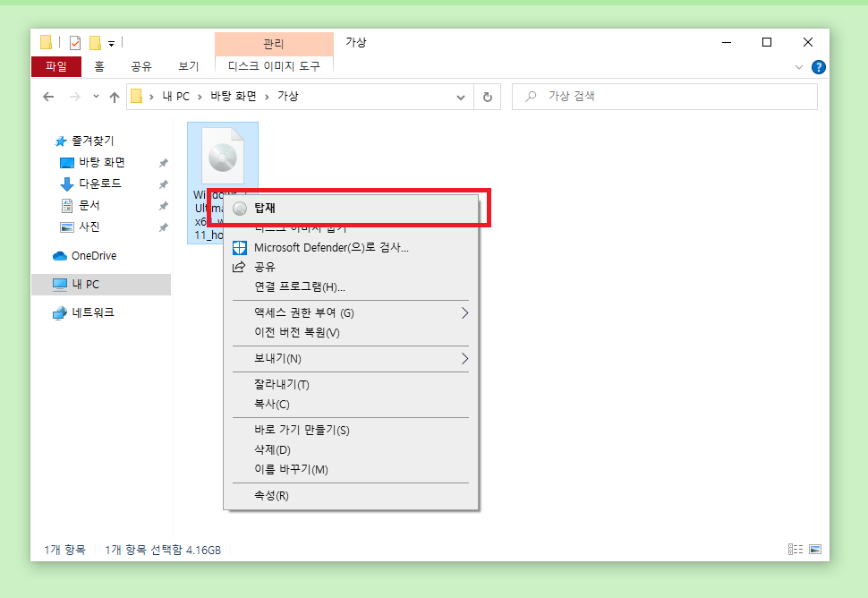The height and width of the screenshot is (598, 868).
Task: Select 이전 버전 복원(V) entry
Action: (351, 332)
